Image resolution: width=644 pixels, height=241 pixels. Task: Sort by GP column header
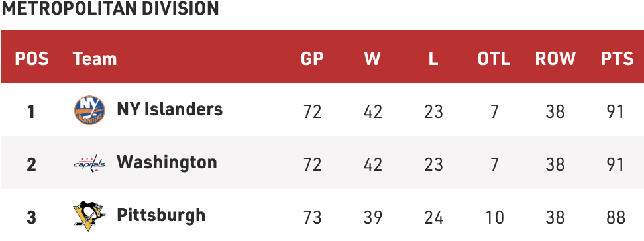(312, 59)
